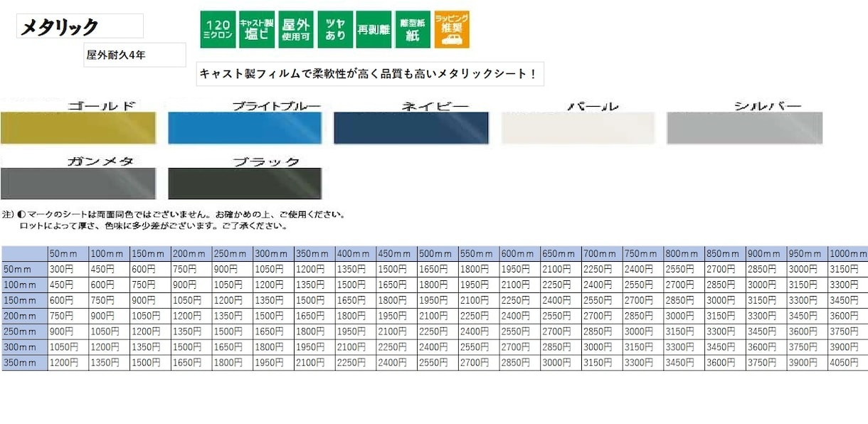
Task: Click 2250円 in the 350mm row
Action: pyautogui.click(x=356, y=363)
